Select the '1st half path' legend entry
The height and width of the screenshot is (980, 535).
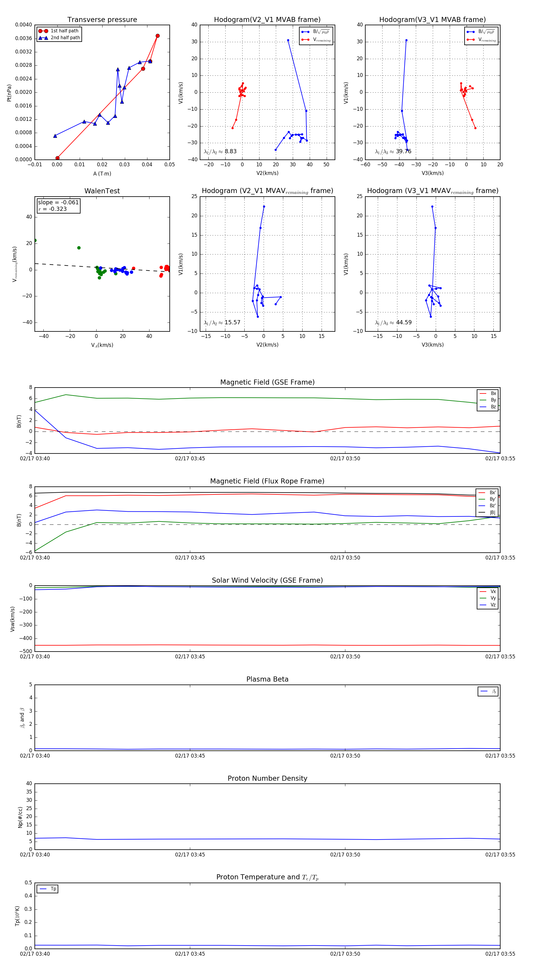coord(59,31)
